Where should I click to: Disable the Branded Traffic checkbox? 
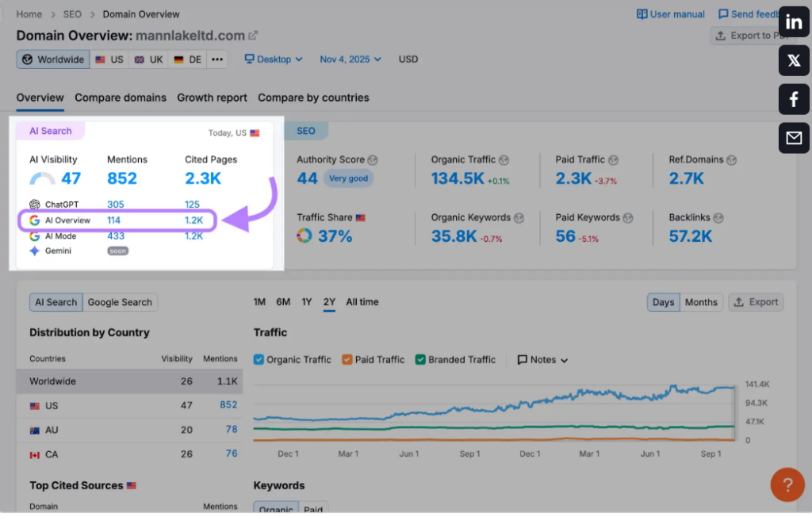[x=420, y=359]
